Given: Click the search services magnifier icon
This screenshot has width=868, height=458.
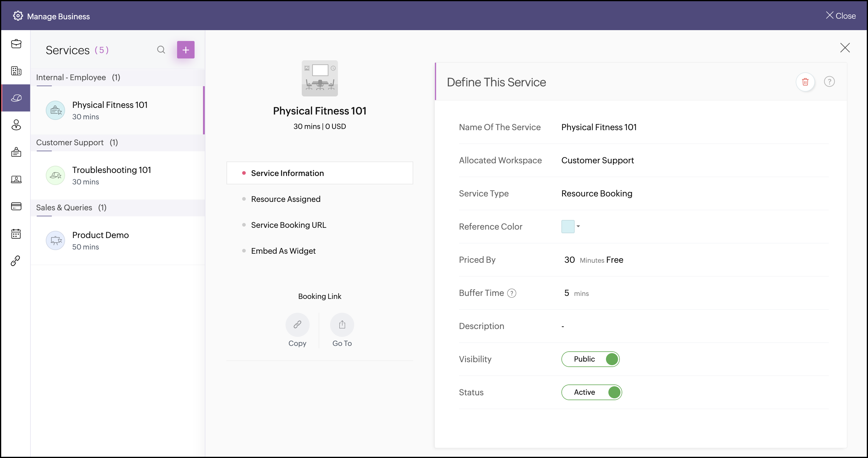Looking at the screenshot, I should [x=161, y=50].
